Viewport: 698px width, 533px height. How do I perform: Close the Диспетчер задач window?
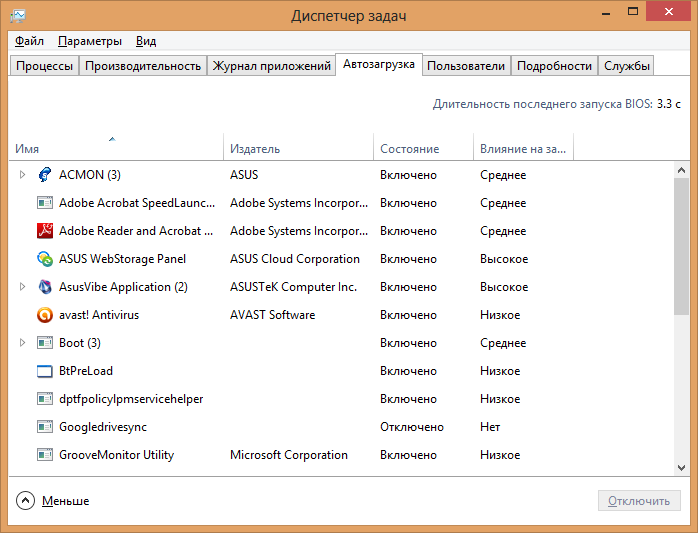tap(668, 11)
